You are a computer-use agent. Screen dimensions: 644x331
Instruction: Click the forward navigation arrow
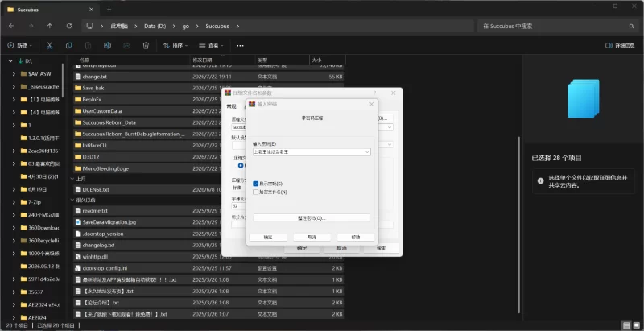31,26
